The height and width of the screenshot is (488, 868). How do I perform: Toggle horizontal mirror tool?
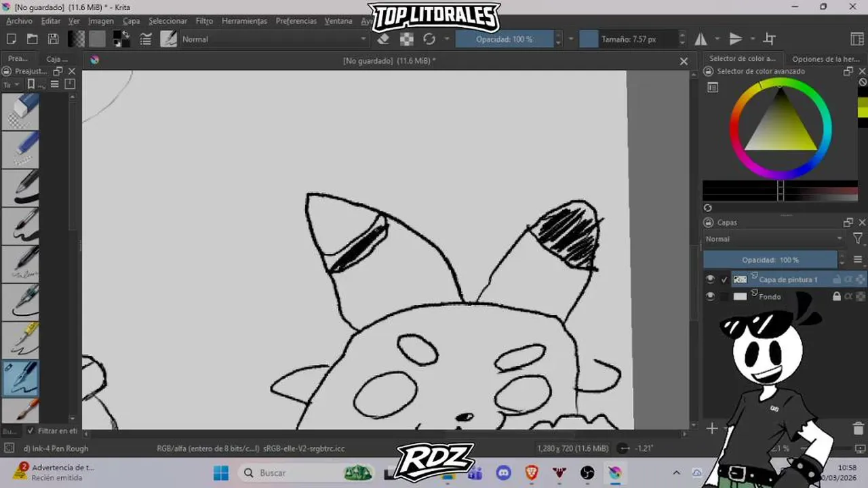pyautogui.click(x=701, y=39)
